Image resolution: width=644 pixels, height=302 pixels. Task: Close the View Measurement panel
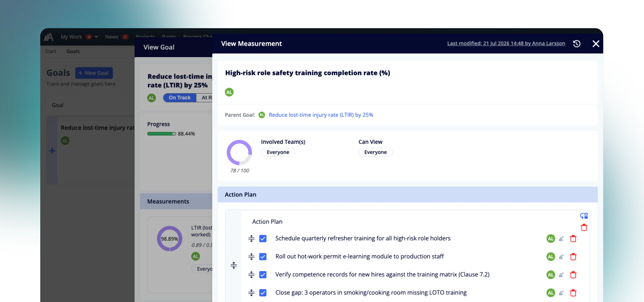596,44
